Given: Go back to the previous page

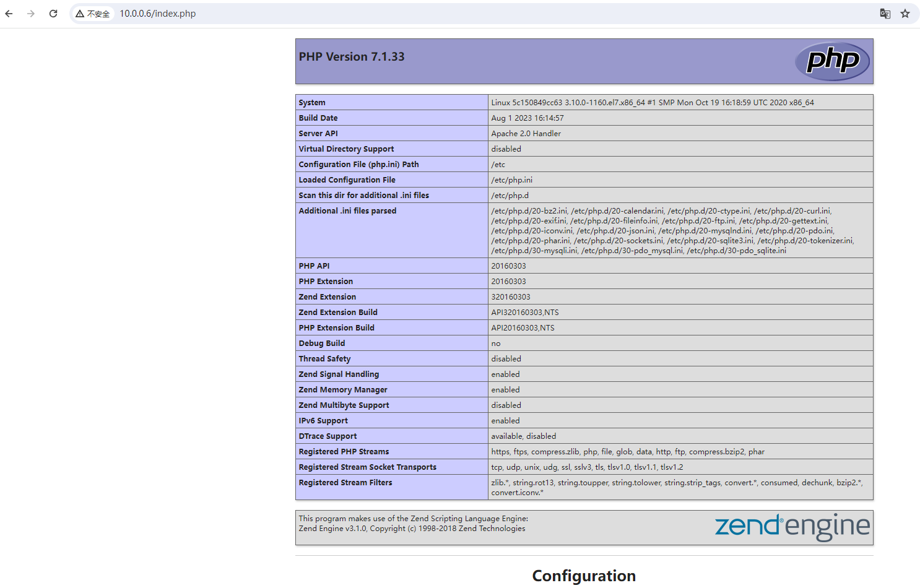Looking at the screenshot, I should point(9,14).
